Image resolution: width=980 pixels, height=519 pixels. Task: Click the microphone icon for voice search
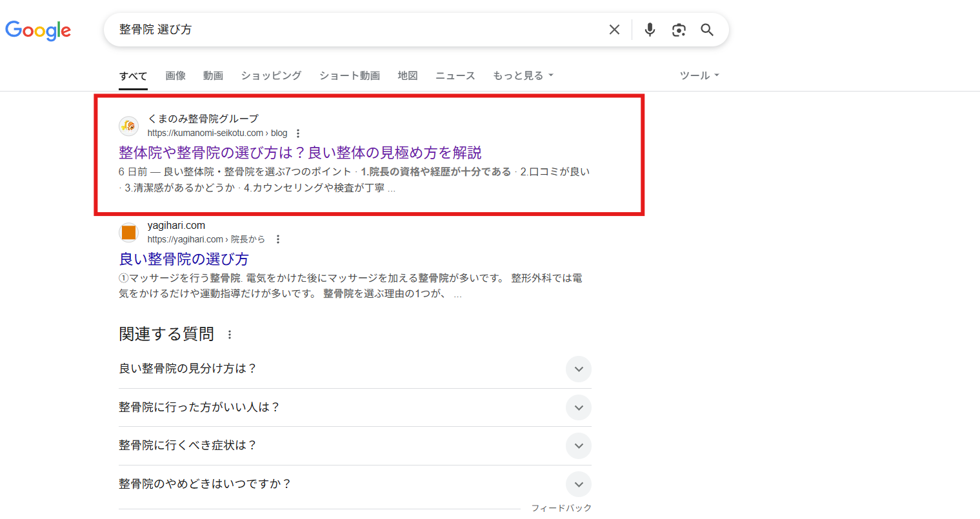click(x=649, y=29)
